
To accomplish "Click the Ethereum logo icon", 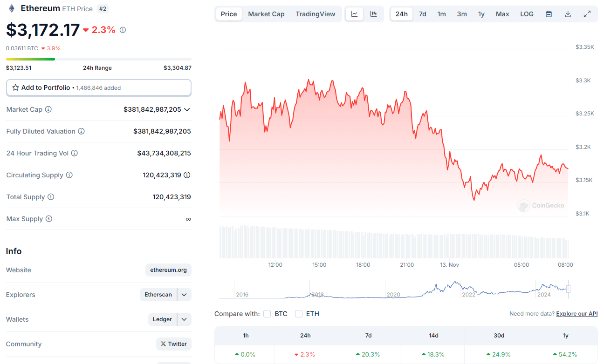I will (x=11, y=8).
